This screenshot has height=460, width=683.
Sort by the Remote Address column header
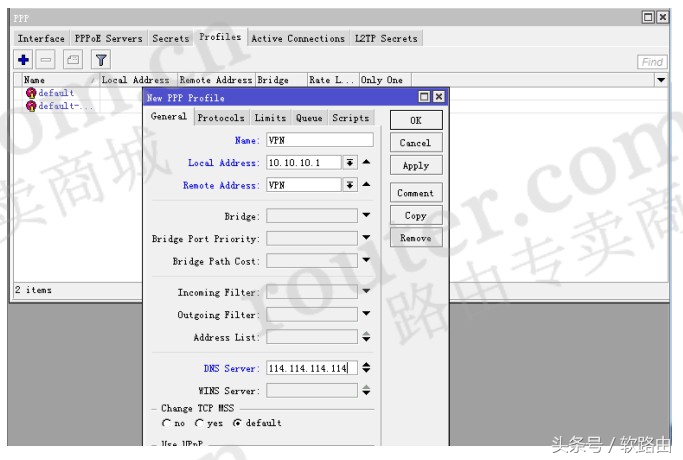[216, 80]
